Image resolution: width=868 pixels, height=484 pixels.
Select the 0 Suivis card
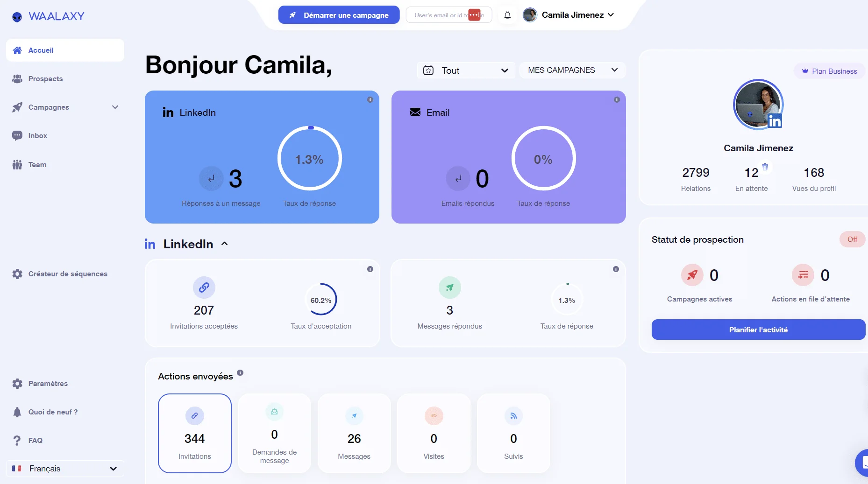[x=513, y=433]
